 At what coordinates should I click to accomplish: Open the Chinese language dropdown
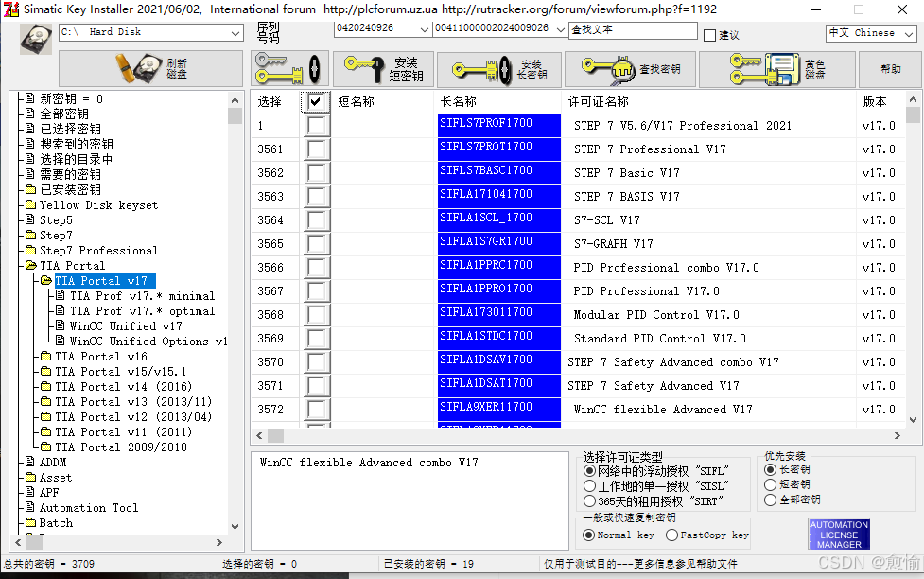pyautogui.click(x=909, y=34)
